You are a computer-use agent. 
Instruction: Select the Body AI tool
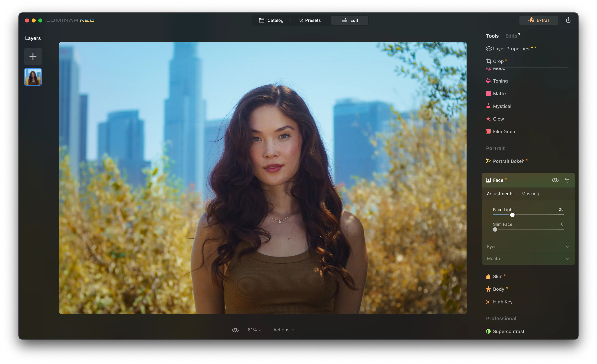499,289
